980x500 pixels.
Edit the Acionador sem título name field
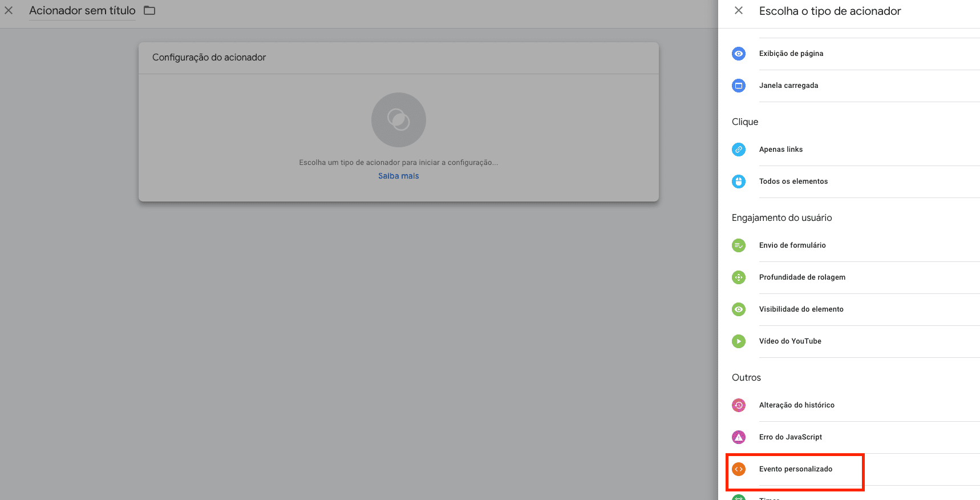coord(82,11)
